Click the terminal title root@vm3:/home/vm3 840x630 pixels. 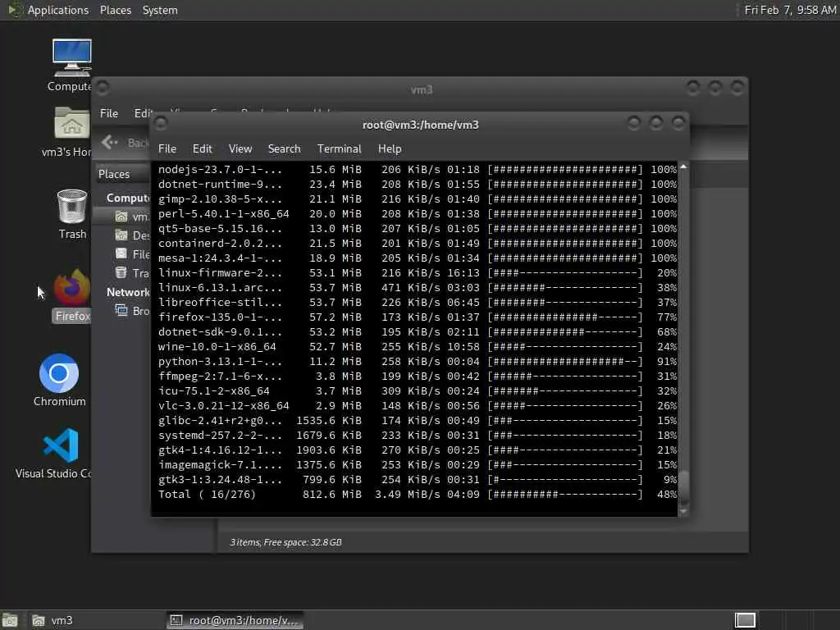[421, 125]
